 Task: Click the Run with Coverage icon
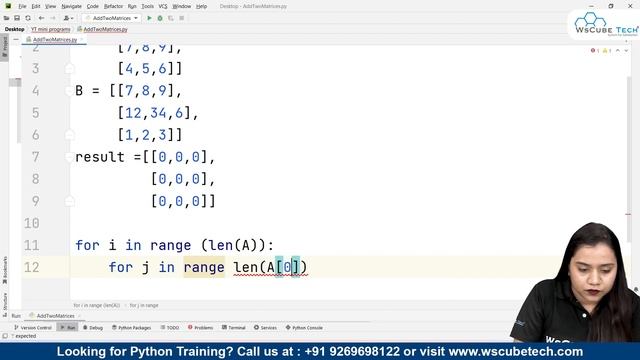tap(171, 18)
